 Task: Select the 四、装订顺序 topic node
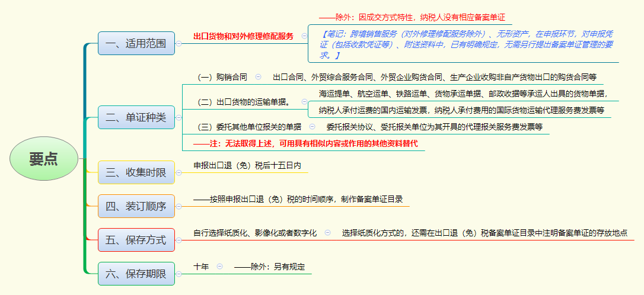click(136, 206)
